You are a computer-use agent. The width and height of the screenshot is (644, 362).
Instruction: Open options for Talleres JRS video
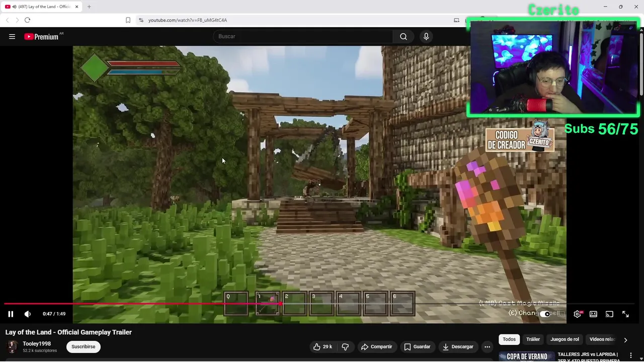pyautogui.click(x=630, y=355)
